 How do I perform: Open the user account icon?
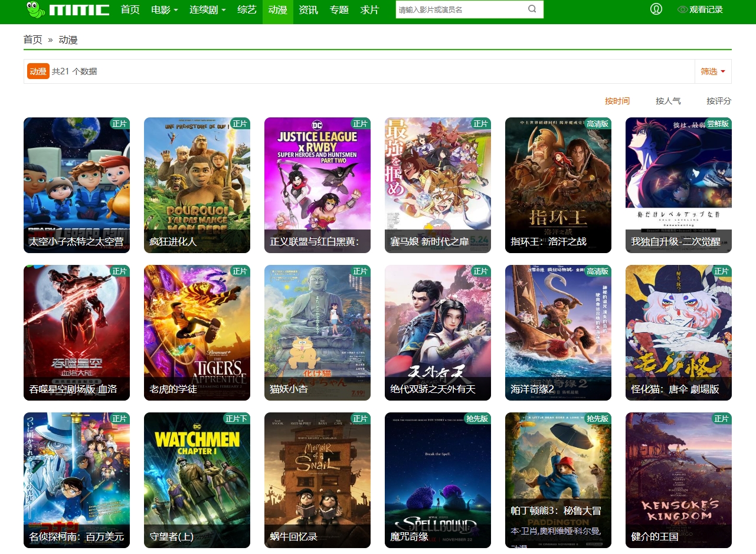point(656,9)
